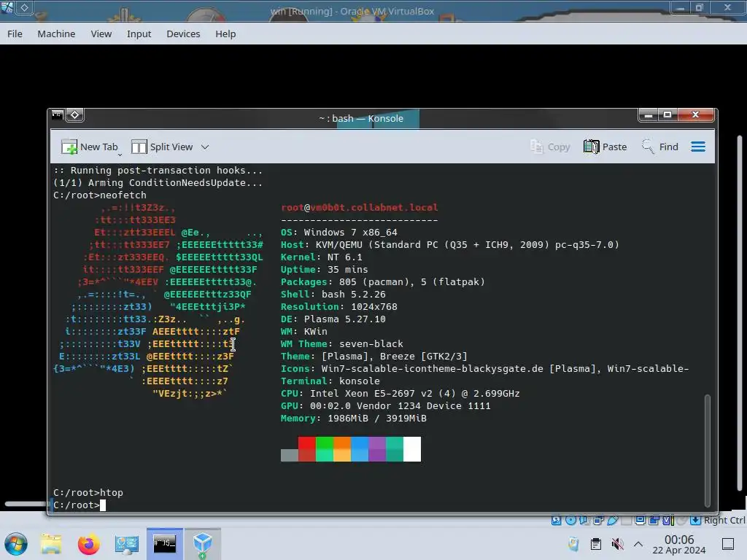Click the VirtualBox virtualization CPU status icon
Image resolution: width=747 pixels, height=560 pixels.
click(668, 520)
